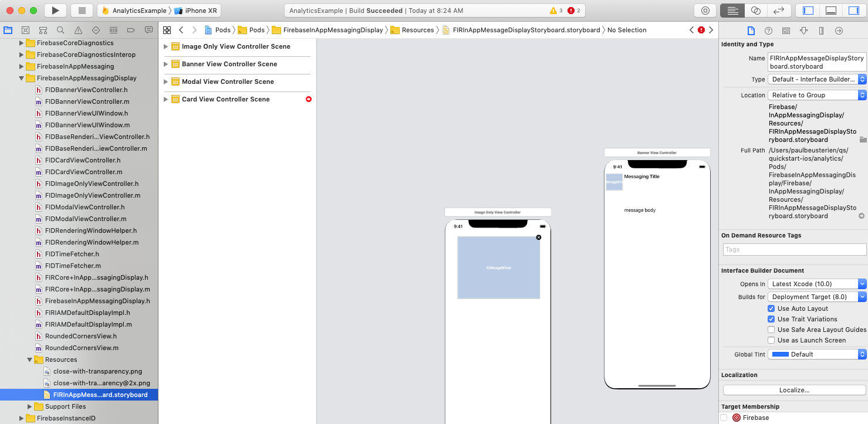Click the Localize... button
Screen dimensions: 868x424
pyautogui.click(x=794, y=390)
